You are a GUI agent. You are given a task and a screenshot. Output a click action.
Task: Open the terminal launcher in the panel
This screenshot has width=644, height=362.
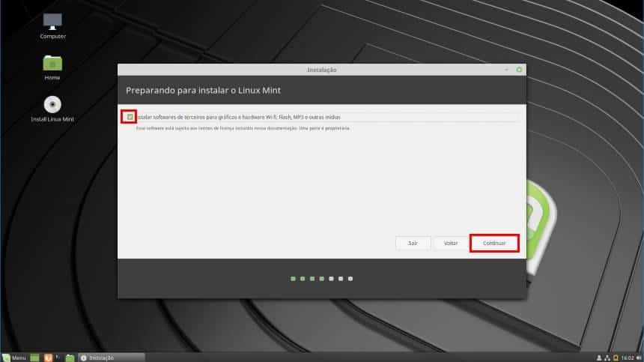pos(58,358)
